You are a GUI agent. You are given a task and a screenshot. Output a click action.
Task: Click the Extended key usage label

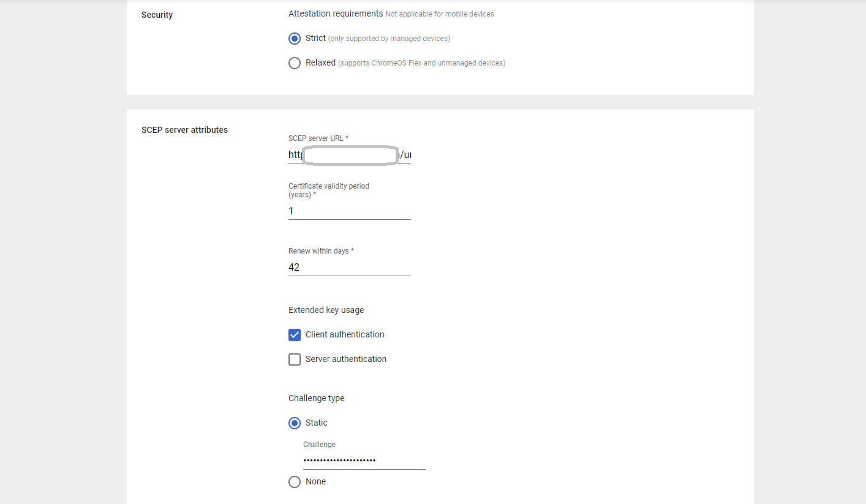pyautogui.click(x=326, y=310)
